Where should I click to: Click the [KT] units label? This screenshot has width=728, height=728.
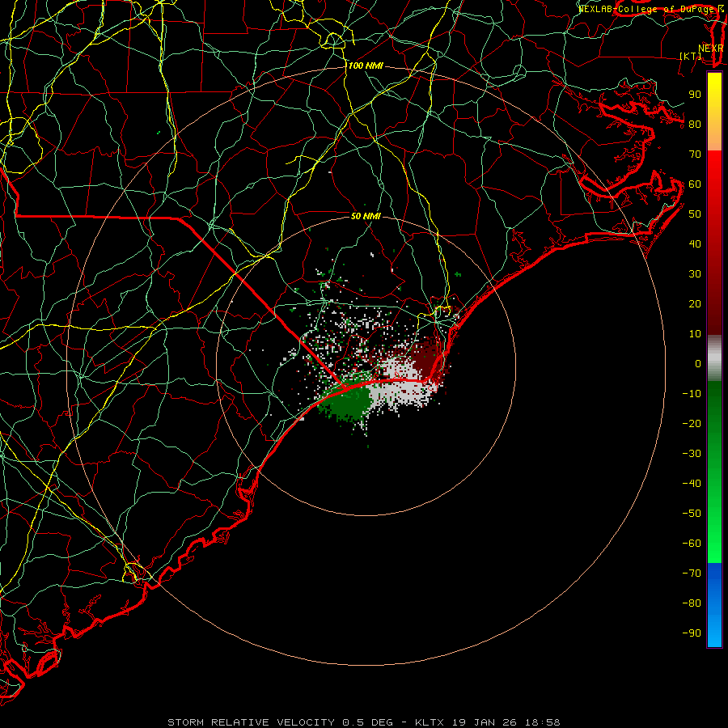pyautogui.click(x=691, y=56)
